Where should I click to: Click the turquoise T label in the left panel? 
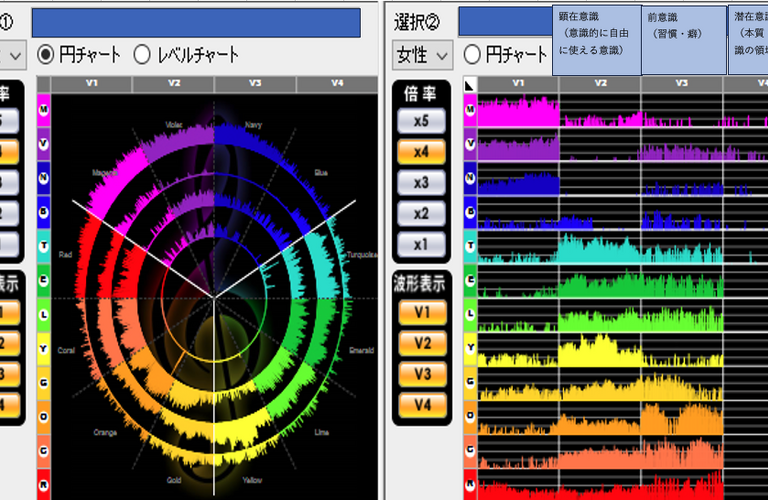(x=44, y=246)
